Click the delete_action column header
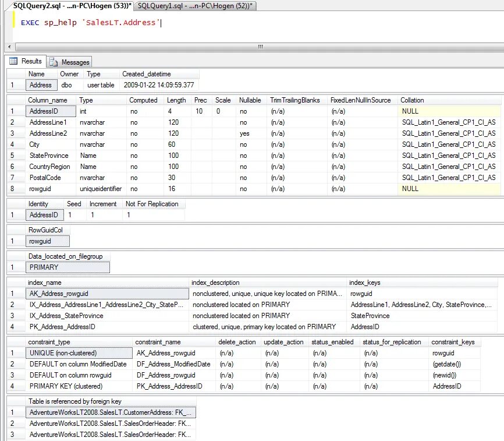The width and height of the screenshot is (504, 441). (238, 342)
